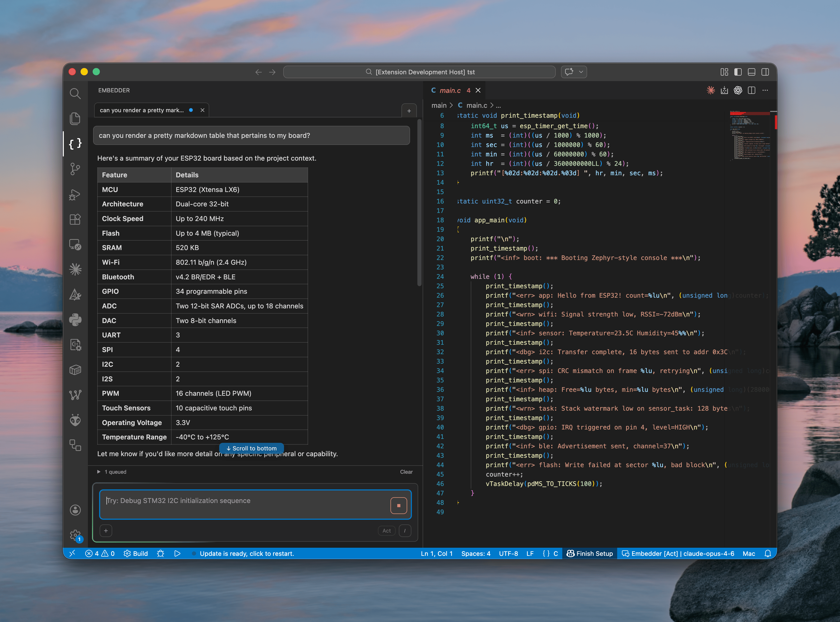Click the Mac status bar item
The width and height of the screenshot is (840, 622).
[748, 553]
